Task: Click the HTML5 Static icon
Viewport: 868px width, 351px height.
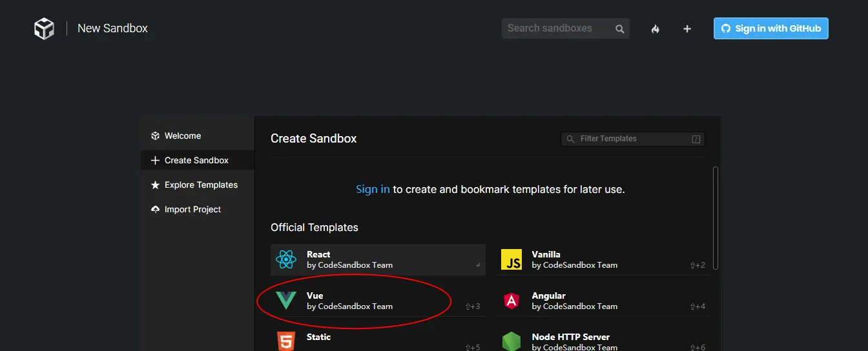Action: click(x=286, y=341)
